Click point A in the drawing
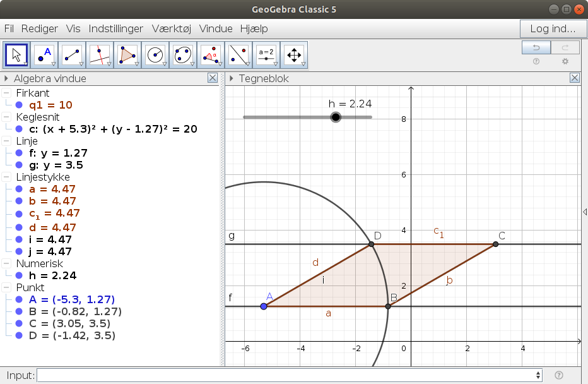 (264, 306)
